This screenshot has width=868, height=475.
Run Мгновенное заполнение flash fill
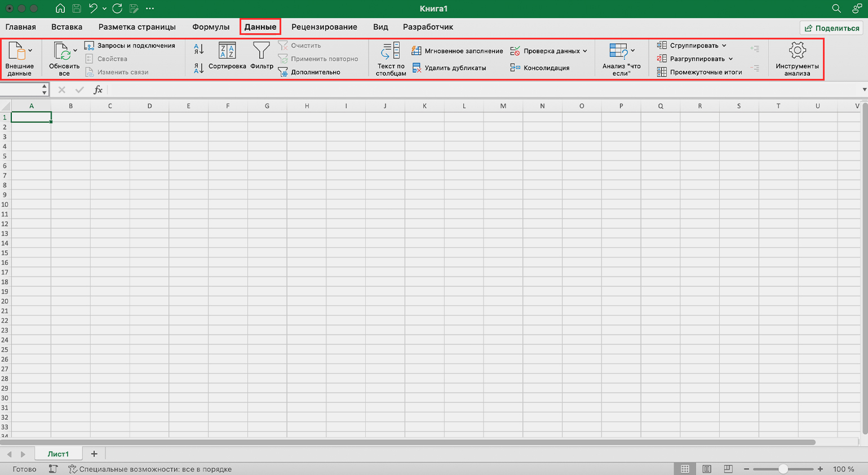click(x=417, y=51)
